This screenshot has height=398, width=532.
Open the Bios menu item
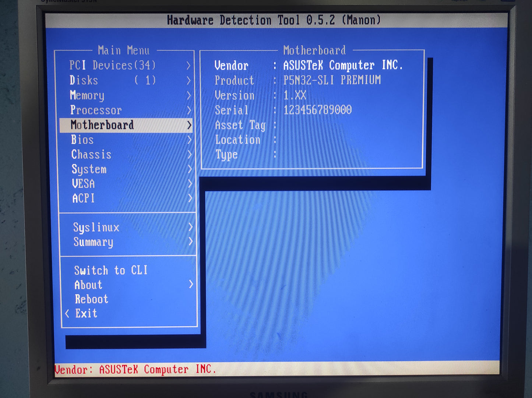pos(82,140)
